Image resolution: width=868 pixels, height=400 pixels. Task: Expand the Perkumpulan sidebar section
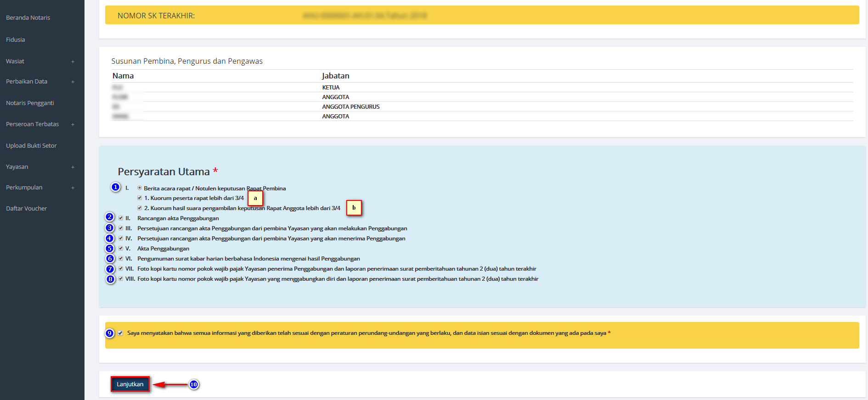[73, 188]
